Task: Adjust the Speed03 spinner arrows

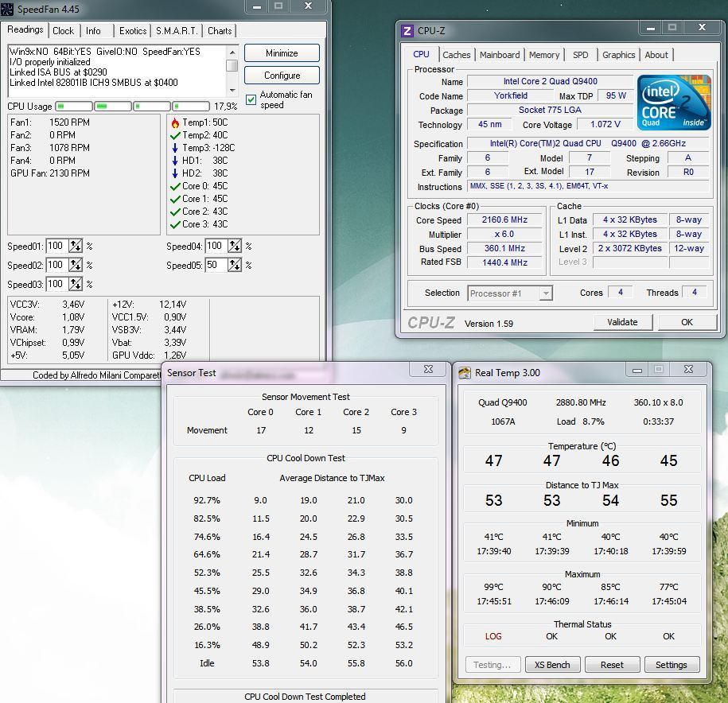Action: click(x=76, y=284)
